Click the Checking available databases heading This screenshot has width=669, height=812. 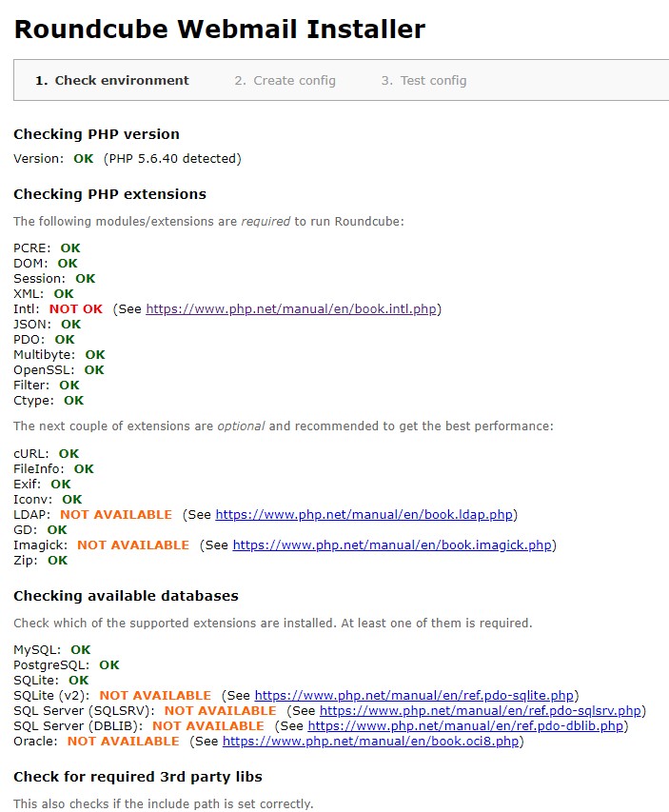click(126, 596)
